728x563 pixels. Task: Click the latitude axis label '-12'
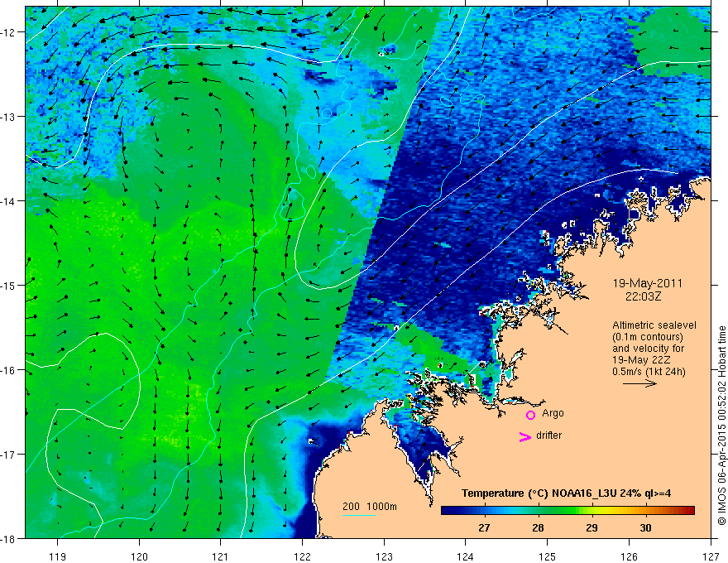(x=8, y=32)
